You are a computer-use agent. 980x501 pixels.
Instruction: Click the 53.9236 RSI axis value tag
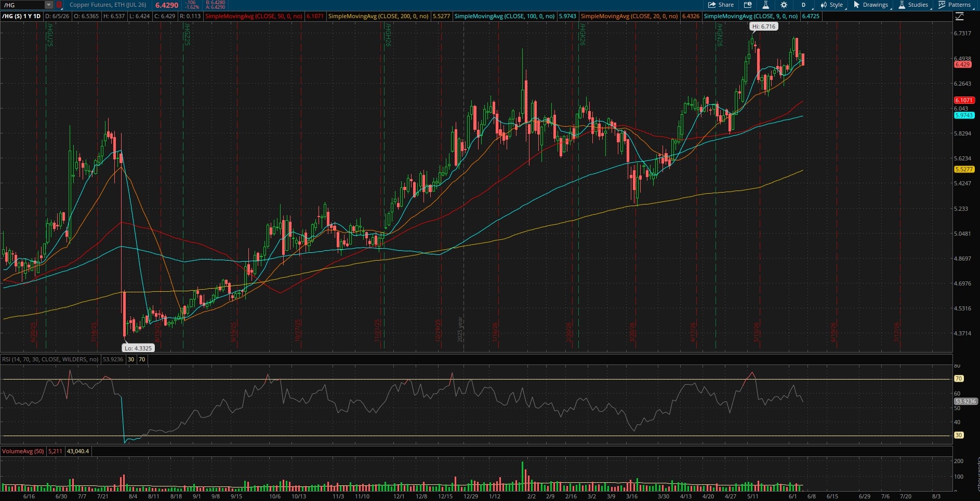click(x=965, y=401)
